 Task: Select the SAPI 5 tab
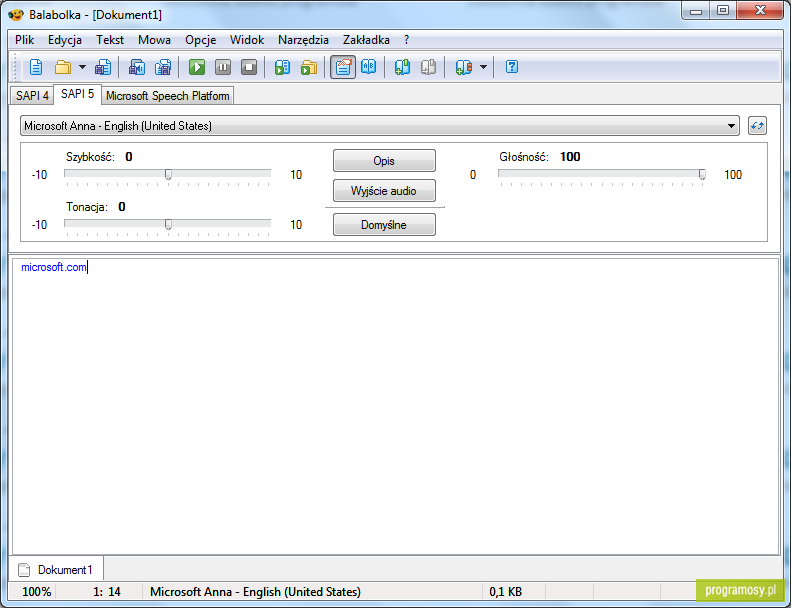pyautogui.click(x=77, y=94)
